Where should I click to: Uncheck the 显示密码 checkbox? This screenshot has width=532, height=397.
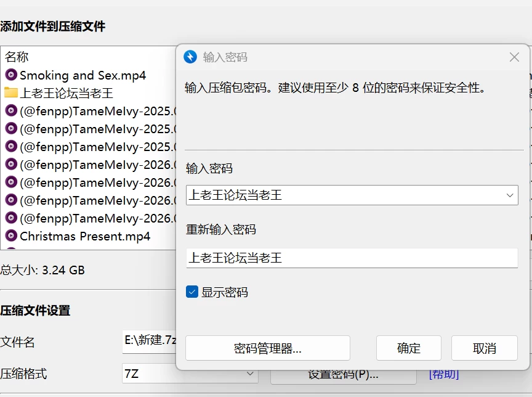[192, 292]
